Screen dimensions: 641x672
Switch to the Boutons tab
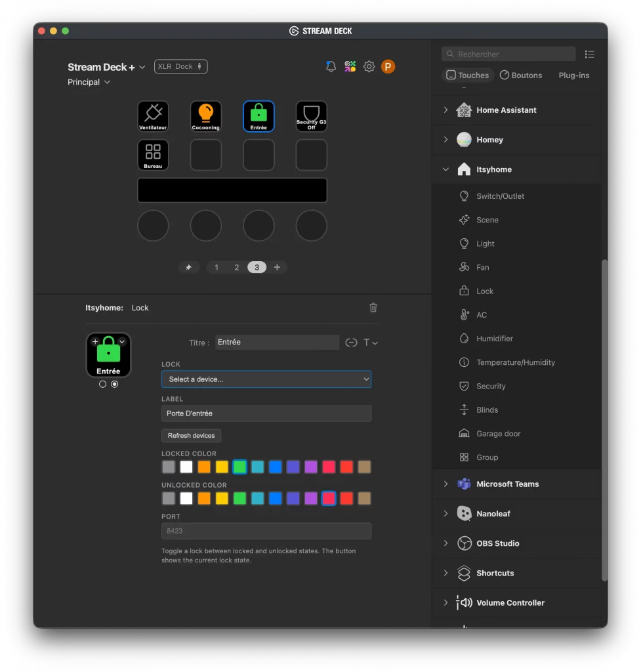[x=521, y=75]
